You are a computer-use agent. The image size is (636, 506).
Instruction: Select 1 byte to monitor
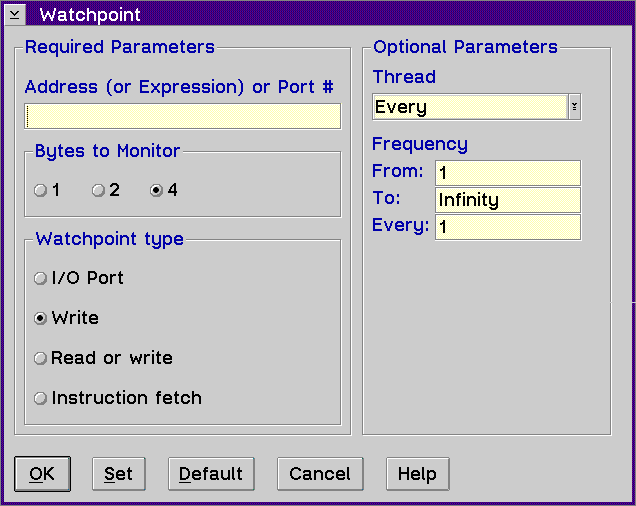pyautogui.click(x=47, y=190)
